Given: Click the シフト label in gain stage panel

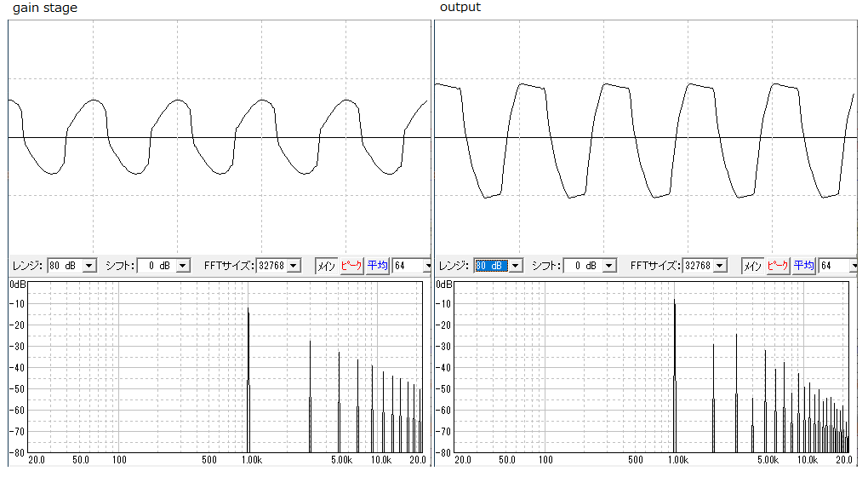Looking at the screenshot, I should (120, 266).
